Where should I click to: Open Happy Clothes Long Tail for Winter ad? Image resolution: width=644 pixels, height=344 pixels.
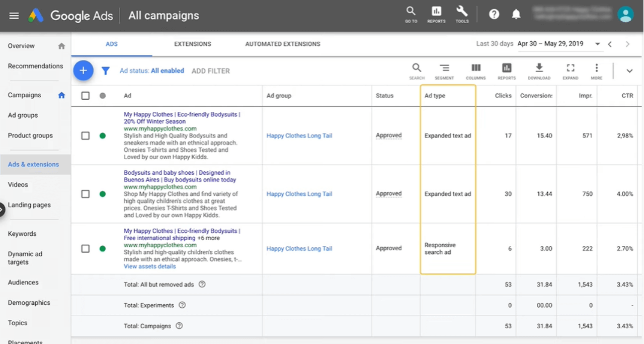pos(299,135)
